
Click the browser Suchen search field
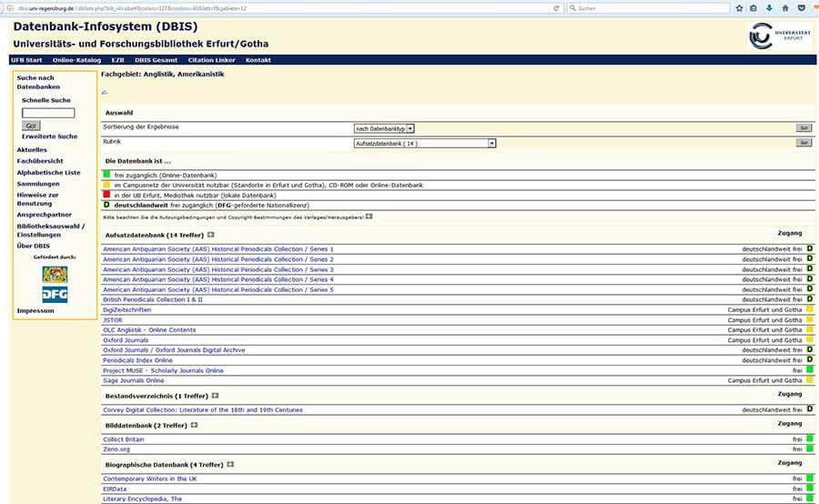[x=648, y=8]
